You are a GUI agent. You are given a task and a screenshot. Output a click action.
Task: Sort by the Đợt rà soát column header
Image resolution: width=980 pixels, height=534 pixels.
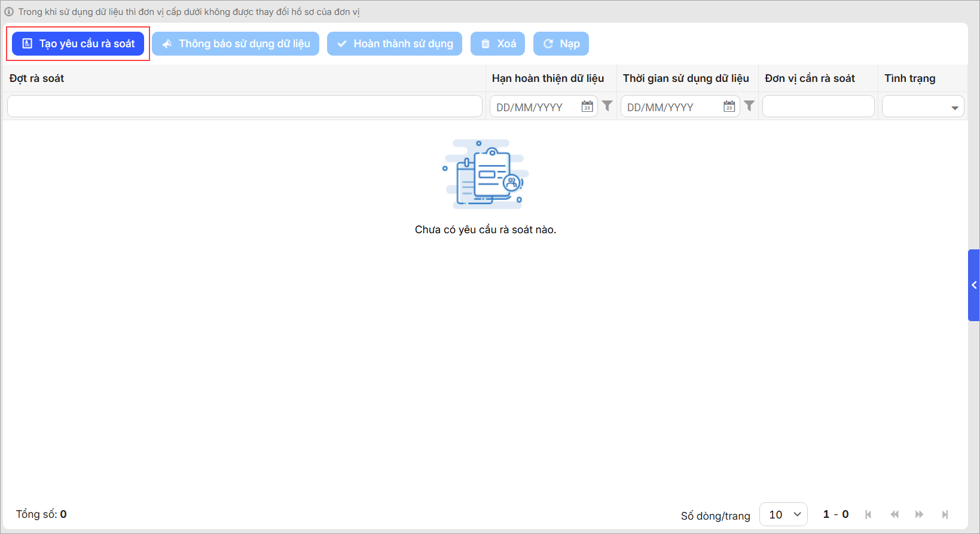tap(37, 78)
